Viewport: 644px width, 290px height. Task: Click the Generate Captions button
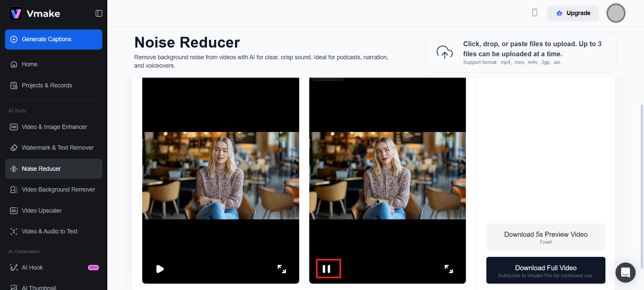coord(54,40)
